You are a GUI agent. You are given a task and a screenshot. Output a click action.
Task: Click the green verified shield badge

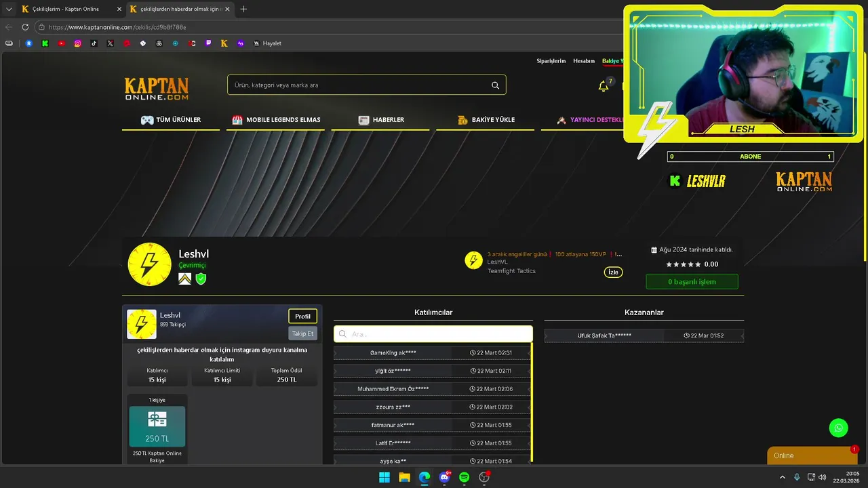(201, 279)
